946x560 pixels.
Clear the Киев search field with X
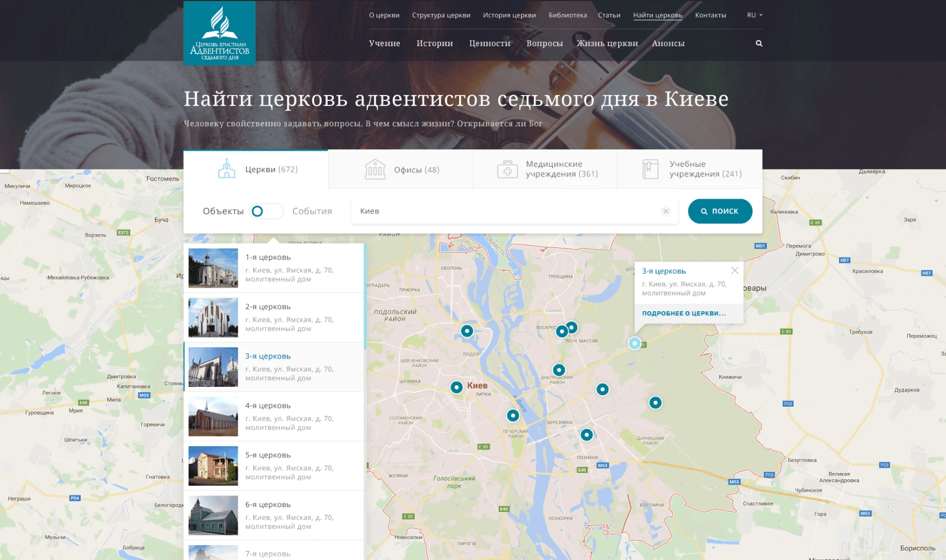tap(666, 211)
